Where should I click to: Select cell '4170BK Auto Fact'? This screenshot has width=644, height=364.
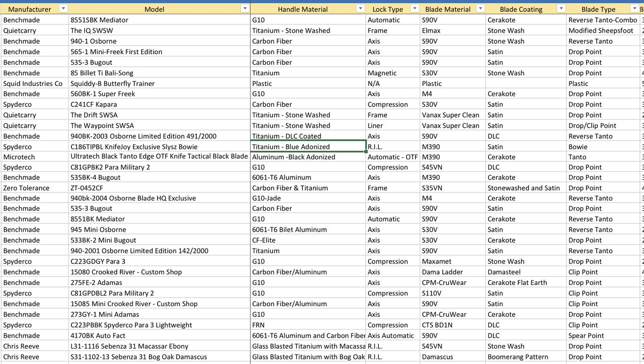[159, 335]
